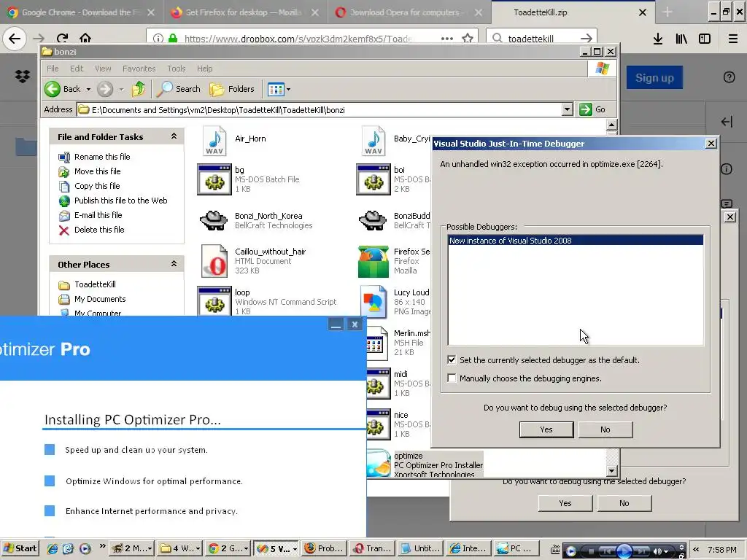747x560 pixels.
Task: Launch Internet Explorer from Quick Launch
Action: (x=53, y=548)
